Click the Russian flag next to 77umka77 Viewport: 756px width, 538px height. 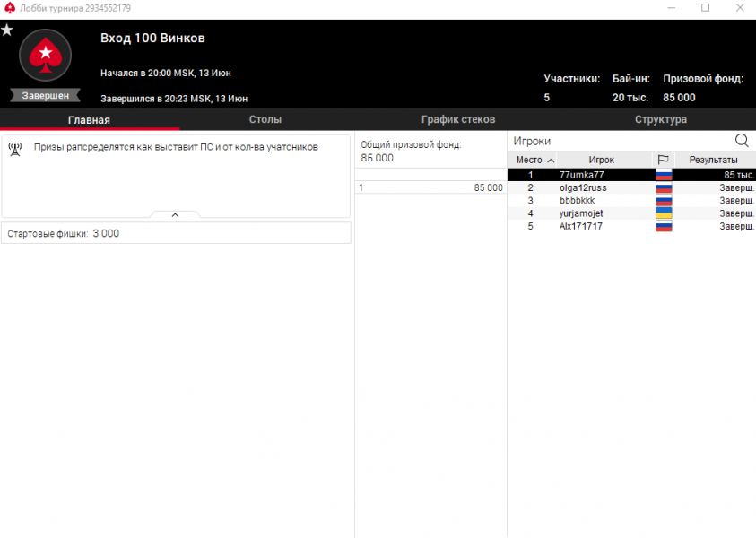[x=664, y=175]
